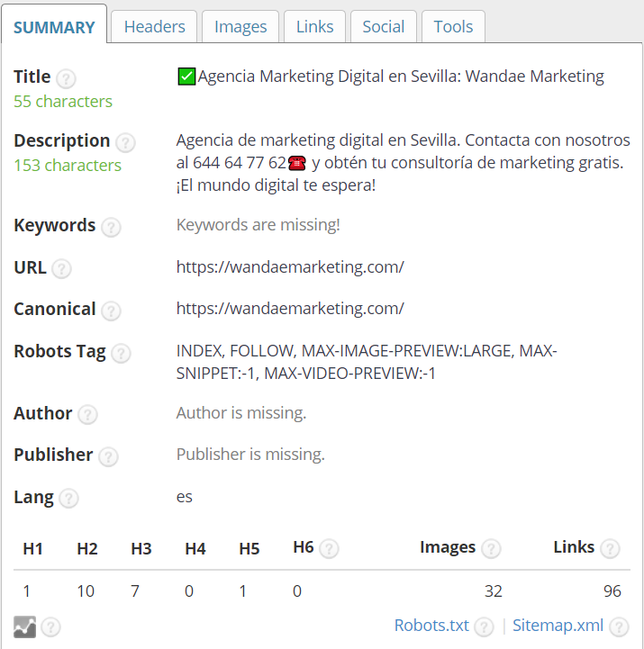Click the help icon next to the Images count

491,549
